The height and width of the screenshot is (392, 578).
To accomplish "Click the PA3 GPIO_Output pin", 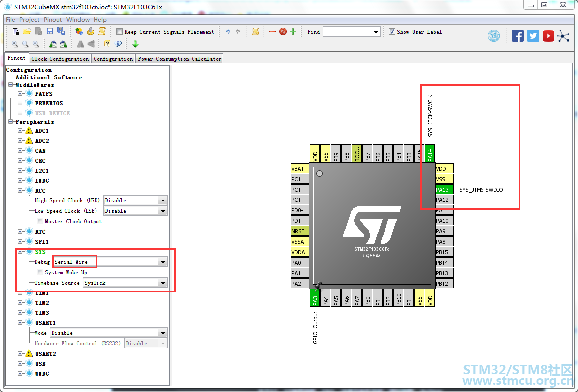I will [314, 297].
